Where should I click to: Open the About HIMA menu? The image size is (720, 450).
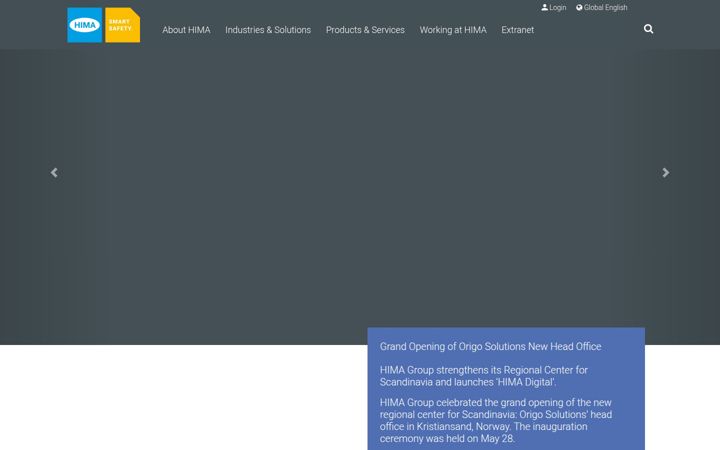click(186, 30)
